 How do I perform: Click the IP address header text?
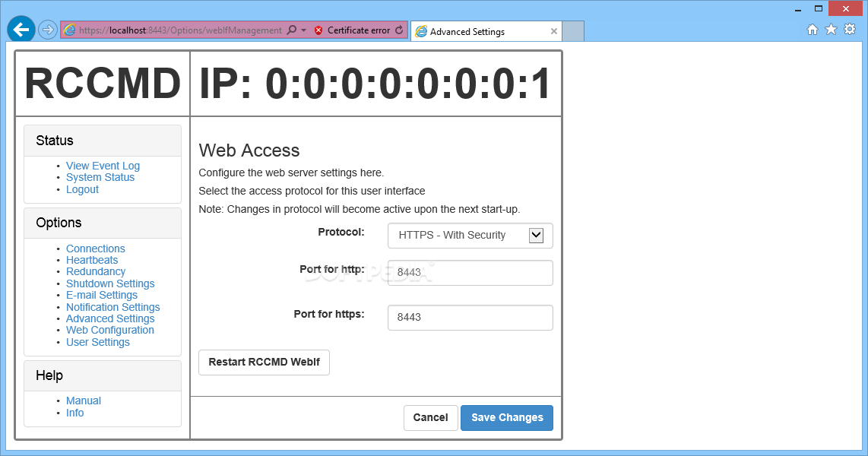(375, 84)
